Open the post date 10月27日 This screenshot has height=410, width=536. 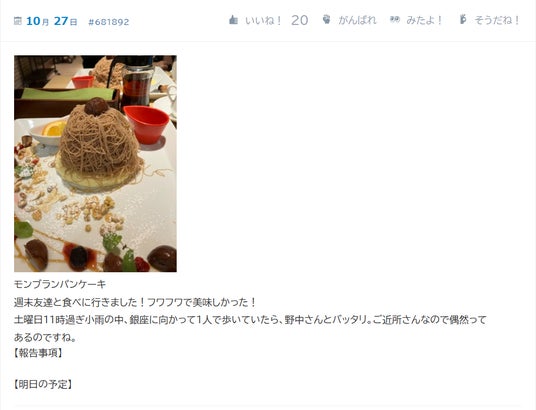pyautogui.click(x=52, y=21)
